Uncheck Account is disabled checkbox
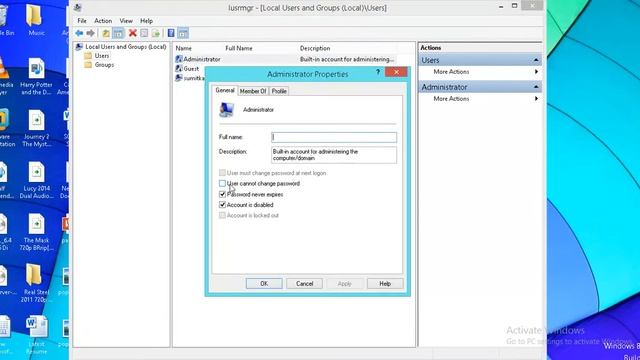This screenshot has width=640, height=360. click(x=222, y=205)
